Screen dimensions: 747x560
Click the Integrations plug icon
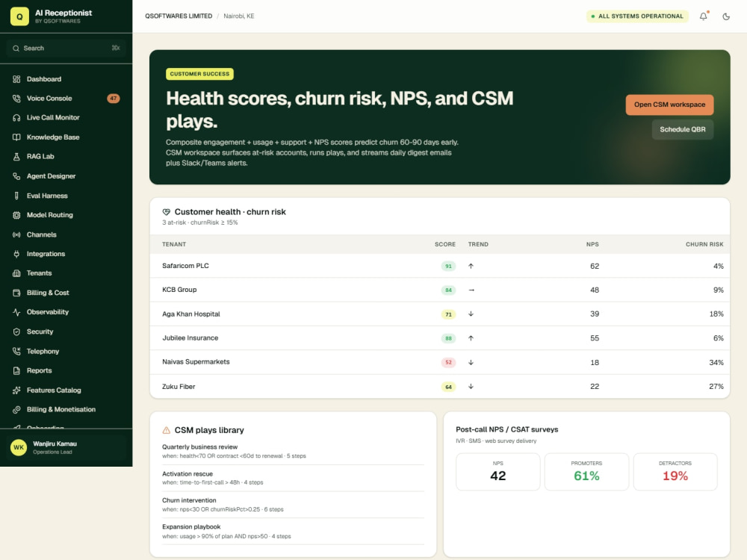point(16,254)
